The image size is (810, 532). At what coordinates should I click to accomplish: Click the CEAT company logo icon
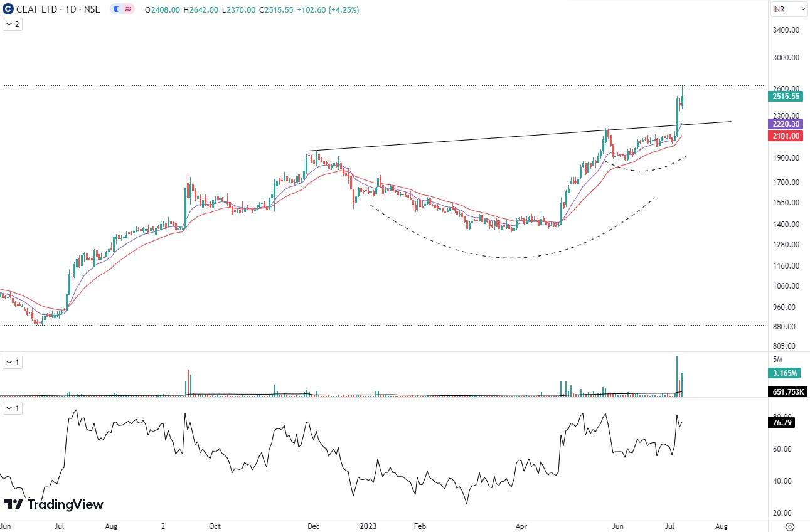click(9, 9)
